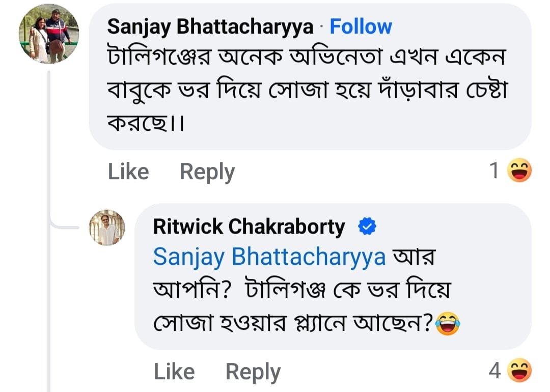Click the curved connector leading to Ritwick's avatar
This screenshot has height=392, width=550.
coord(66,226)
